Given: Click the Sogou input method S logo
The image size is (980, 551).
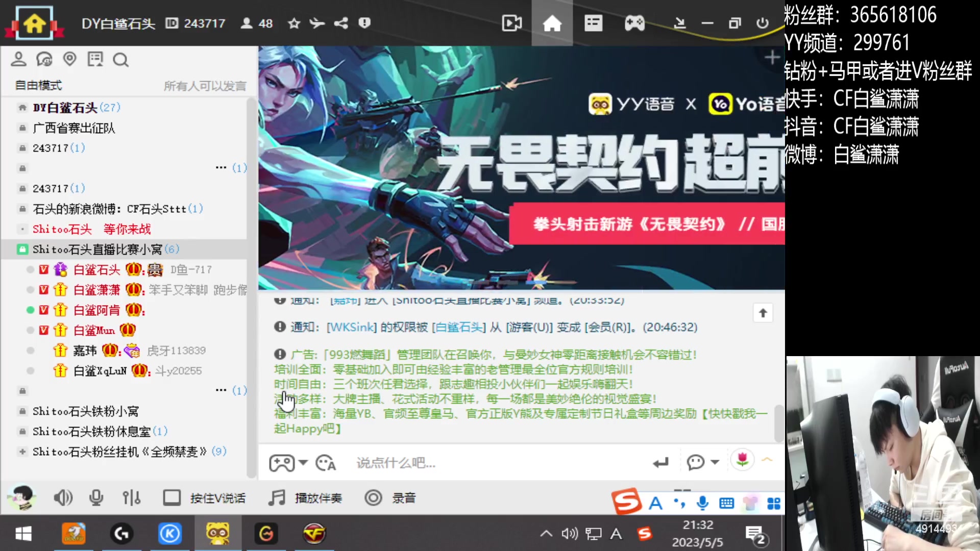Looking at the screenshot, I should pos(626,502).
